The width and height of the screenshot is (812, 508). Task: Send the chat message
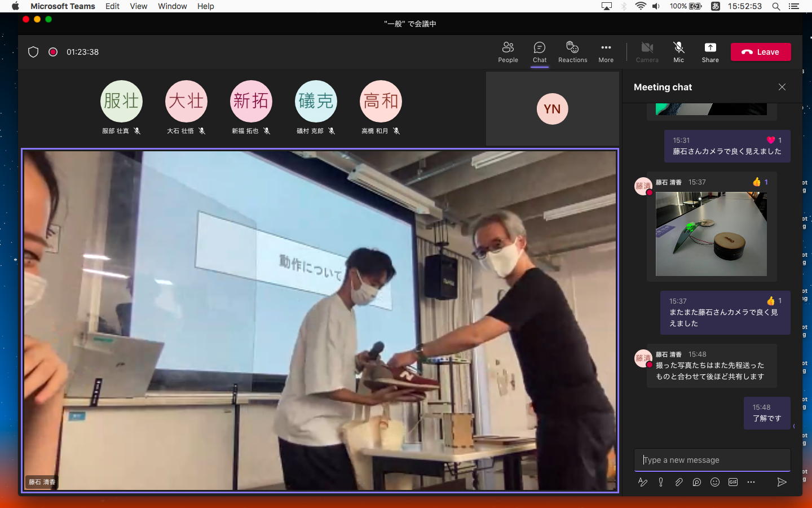point(782,482)
